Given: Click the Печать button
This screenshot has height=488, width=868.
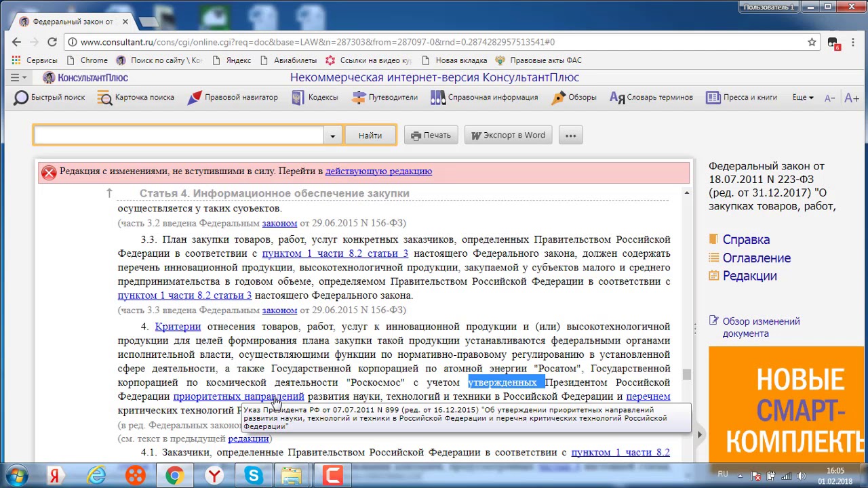Looking at the screenshot, I should point(431,136).
